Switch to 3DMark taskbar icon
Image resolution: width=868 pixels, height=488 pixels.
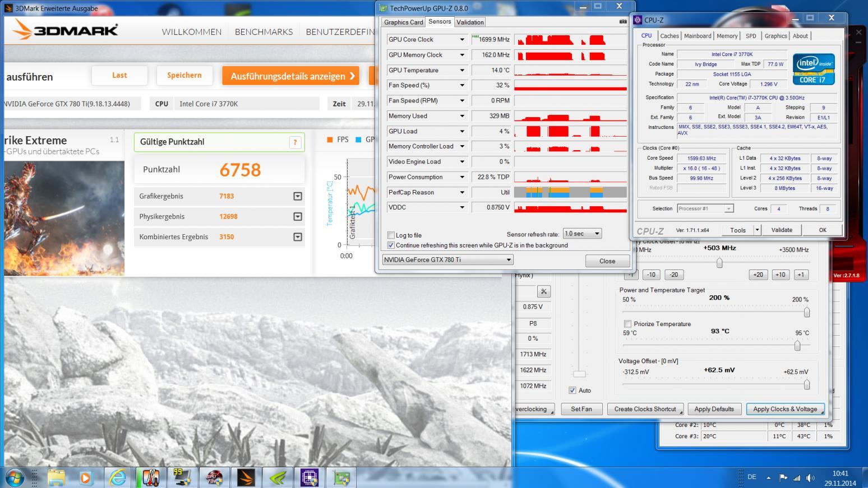click(246, 478)
